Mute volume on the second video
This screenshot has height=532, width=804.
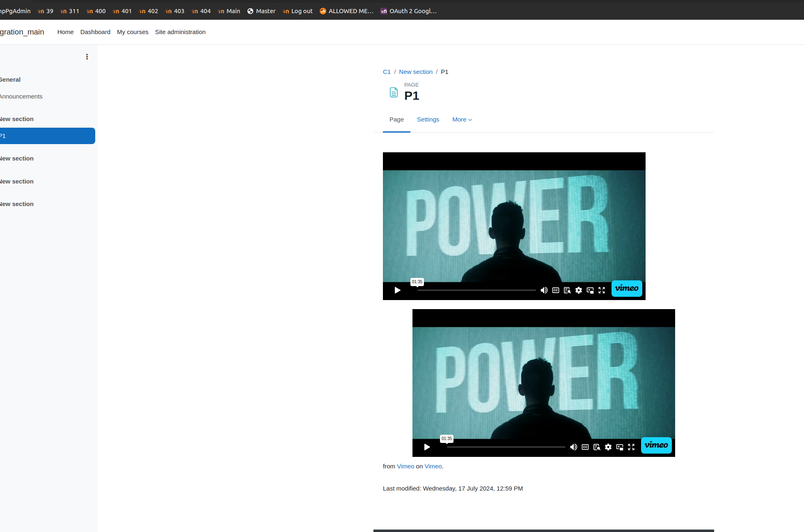(573, 447)
